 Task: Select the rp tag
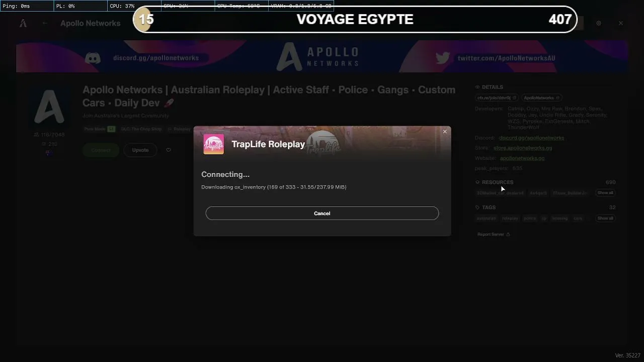(x=544, y=218)
